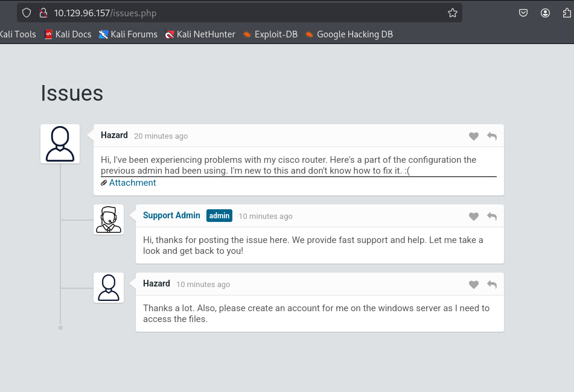Like Hazard's windows server comment

[474, 285]
